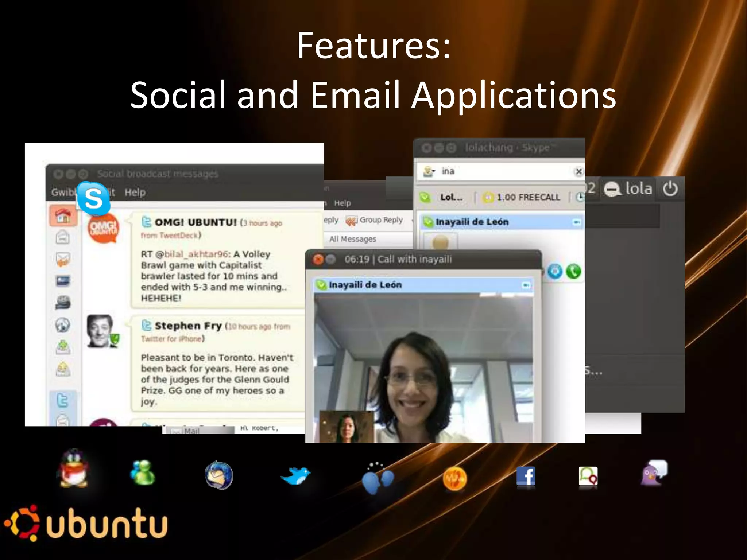Open the MSN Messenger icon
Screen dimensions: 747x560
pos(143,473)
